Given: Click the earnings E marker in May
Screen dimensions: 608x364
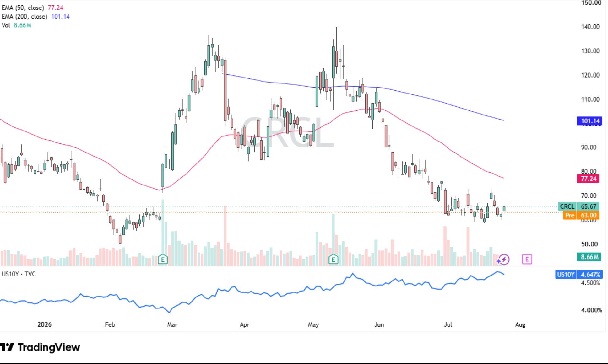Looking at the screenshot, I should 333,259.
